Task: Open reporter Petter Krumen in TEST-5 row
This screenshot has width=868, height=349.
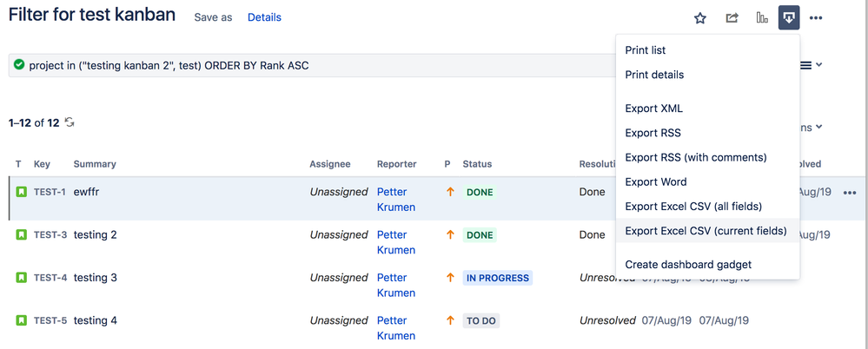Action: pyautogui.click(x=396, y=328)
